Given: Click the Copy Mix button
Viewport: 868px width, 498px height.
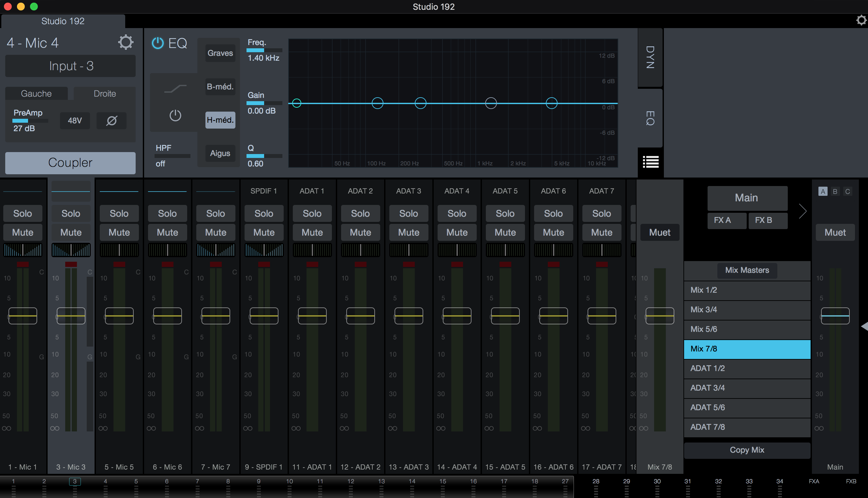Looking at the screenshot, I should click(747, 450).
